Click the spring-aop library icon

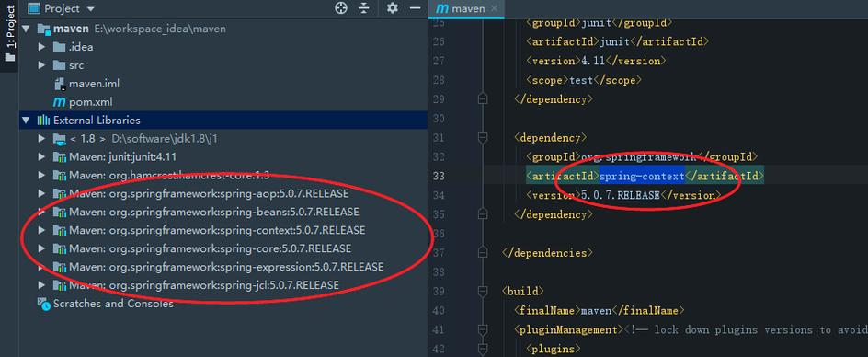(x=59, y=193)
